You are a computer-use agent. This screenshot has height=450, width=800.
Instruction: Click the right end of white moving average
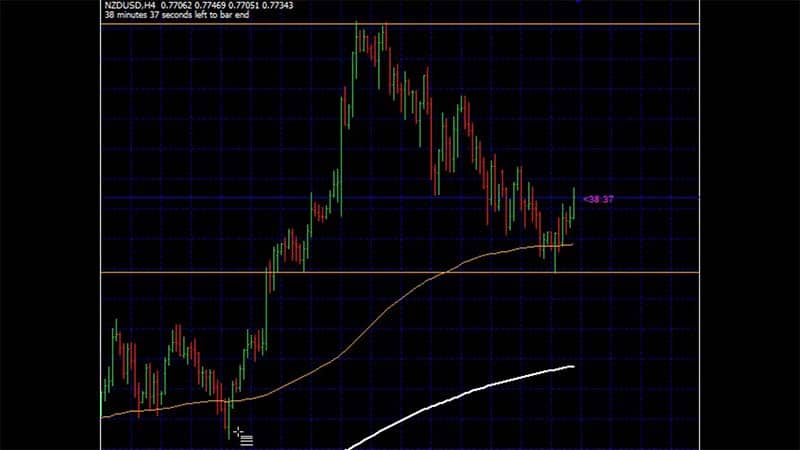573,366
